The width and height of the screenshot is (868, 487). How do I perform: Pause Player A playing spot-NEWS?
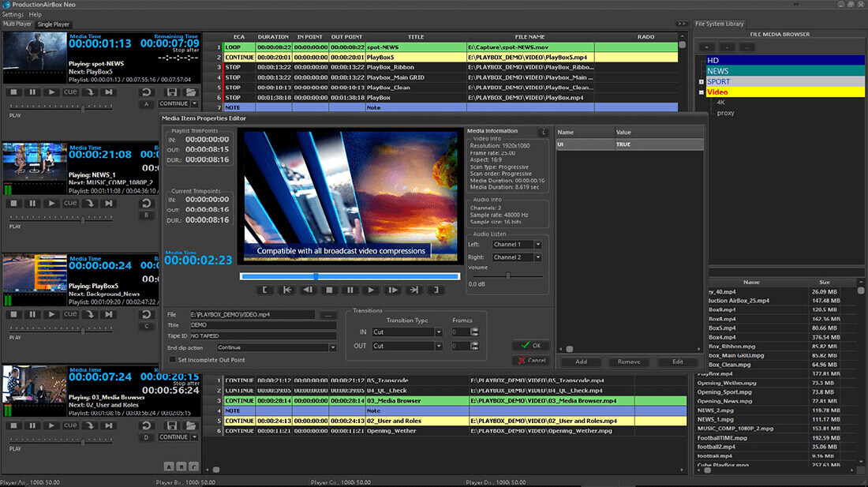[x=32, y=92]
